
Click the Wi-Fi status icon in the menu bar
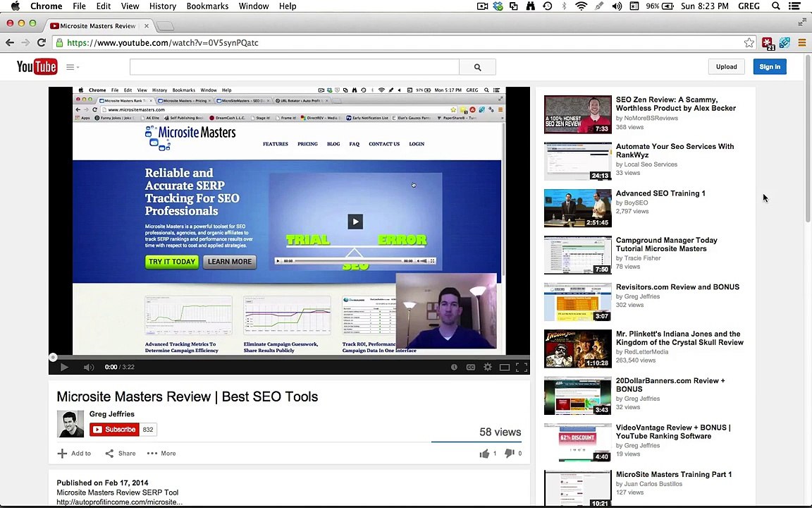click(581, 6)
